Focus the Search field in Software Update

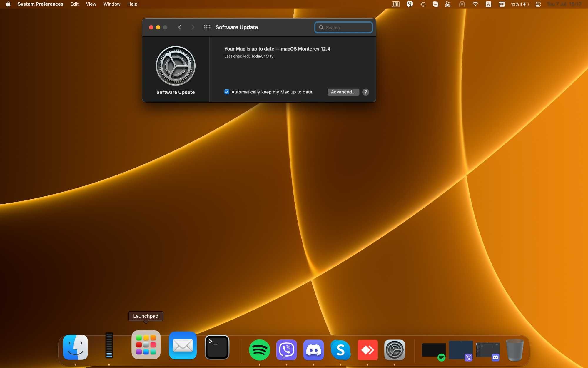(343, 27)
